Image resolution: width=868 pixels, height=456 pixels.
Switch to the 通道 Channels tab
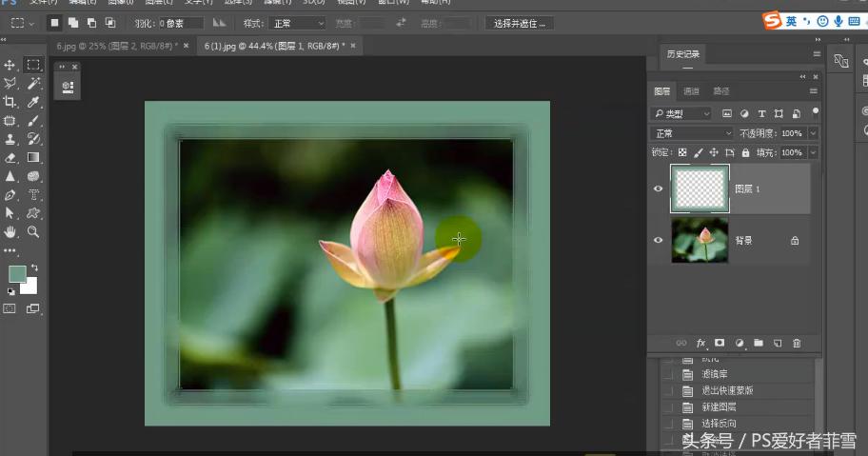pyautogui.click(x=691, y=91)
